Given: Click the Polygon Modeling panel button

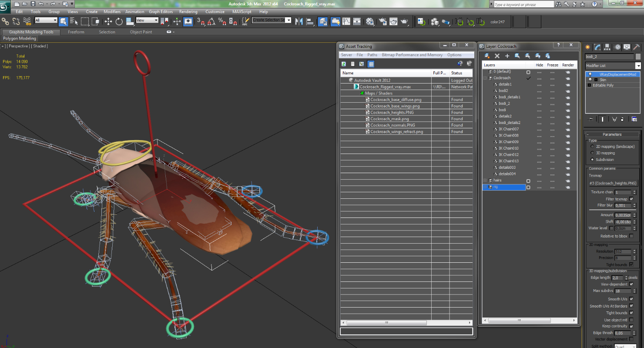Looking at the screenshot, I should 20,39.
